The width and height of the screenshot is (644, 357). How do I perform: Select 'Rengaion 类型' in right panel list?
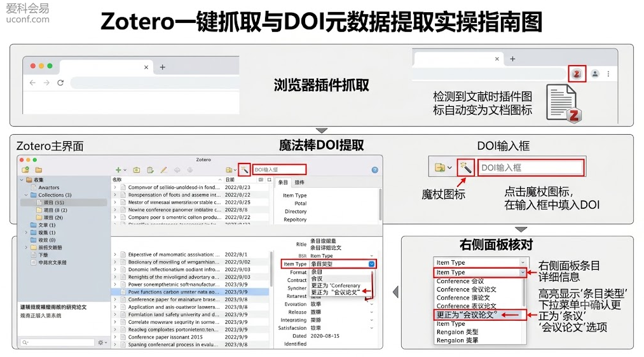click(x=457, y=332)
